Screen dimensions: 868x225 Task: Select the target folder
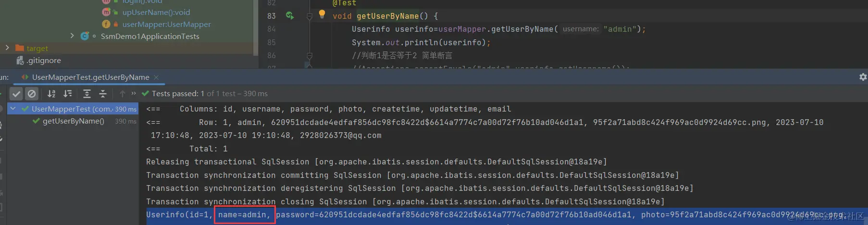(x=37, y=49)
